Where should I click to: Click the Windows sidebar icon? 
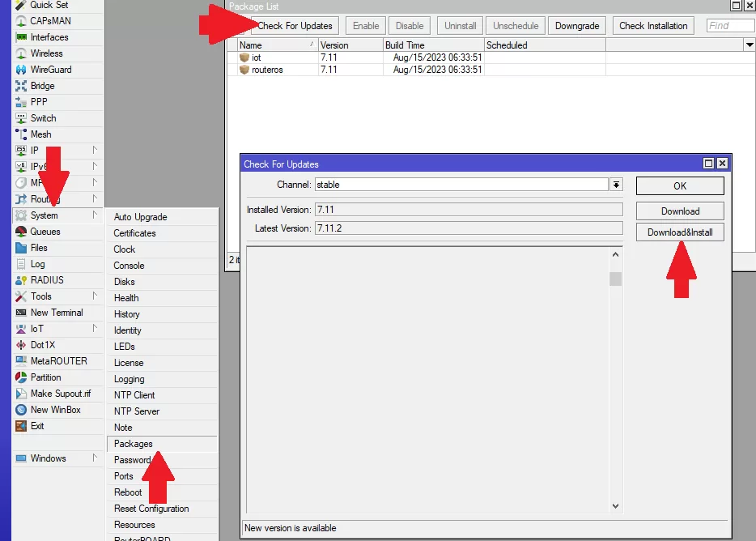pos(21,458)
